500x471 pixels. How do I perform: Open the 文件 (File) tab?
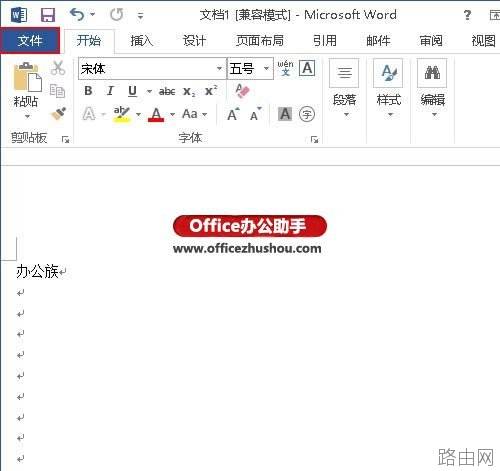point(30,40)
